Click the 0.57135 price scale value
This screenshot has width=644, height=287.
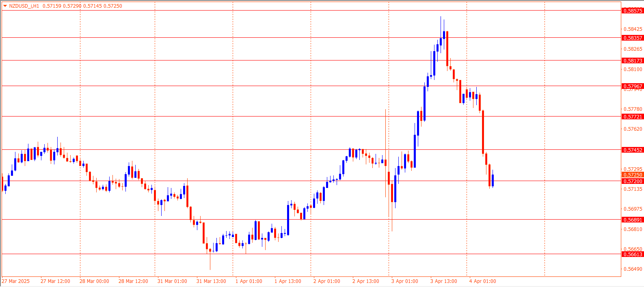click(x=633, y=189)
